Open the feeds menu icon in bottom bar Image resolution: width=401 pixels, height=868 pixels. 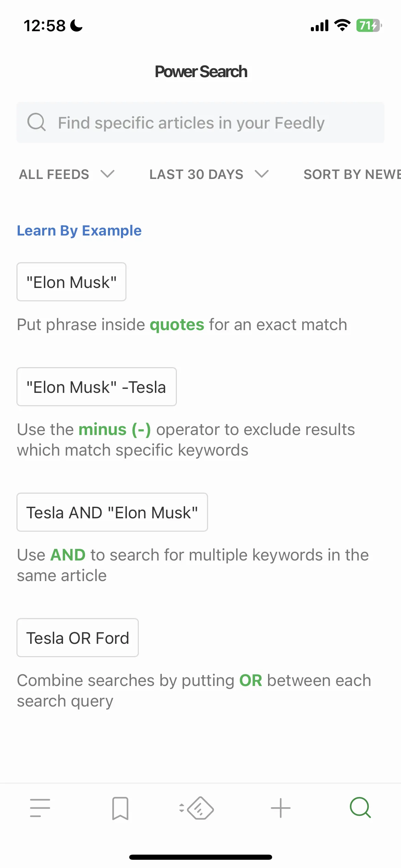tap(40, 808)
